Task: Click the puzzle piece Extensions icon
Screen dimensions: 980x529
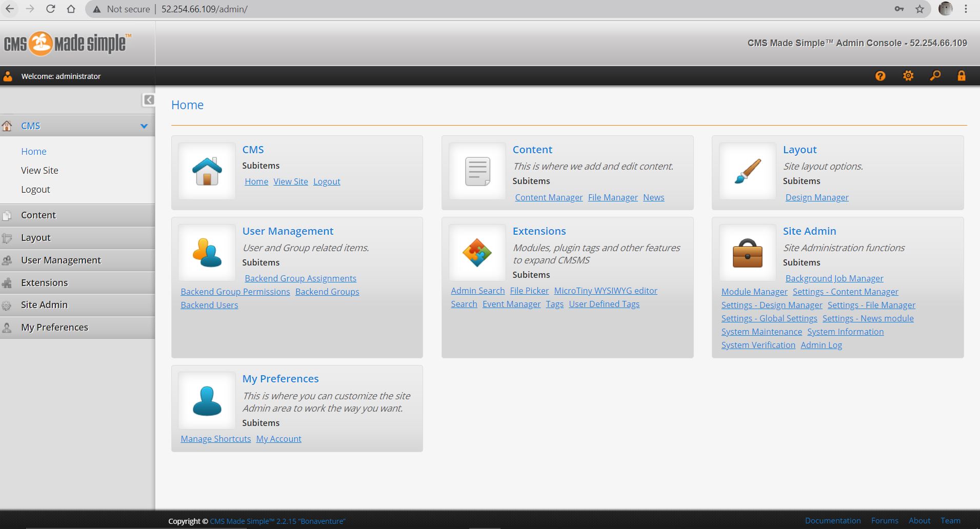Action: point(477,253)
